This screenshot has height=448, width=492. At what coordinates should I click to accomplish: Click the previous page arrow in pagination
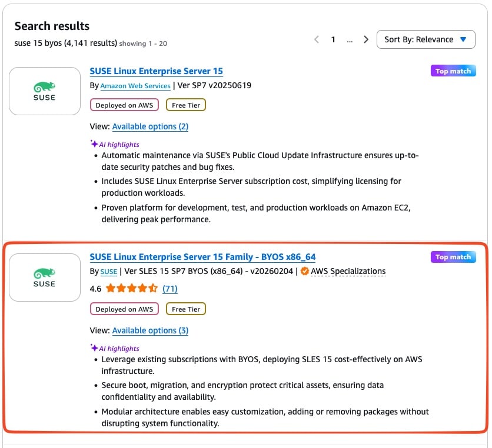(x=317, y=39)
